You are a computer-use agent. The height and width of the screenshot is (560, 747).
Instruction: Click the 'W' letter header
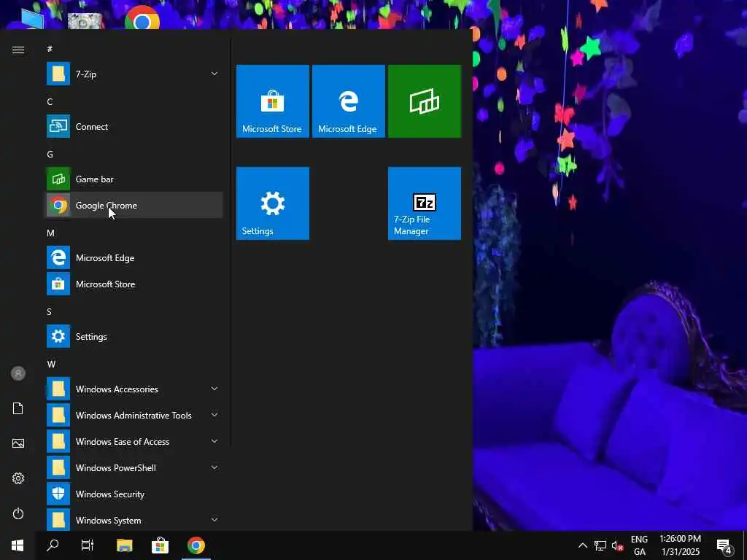pyautogui.click(x=51, y=364)
